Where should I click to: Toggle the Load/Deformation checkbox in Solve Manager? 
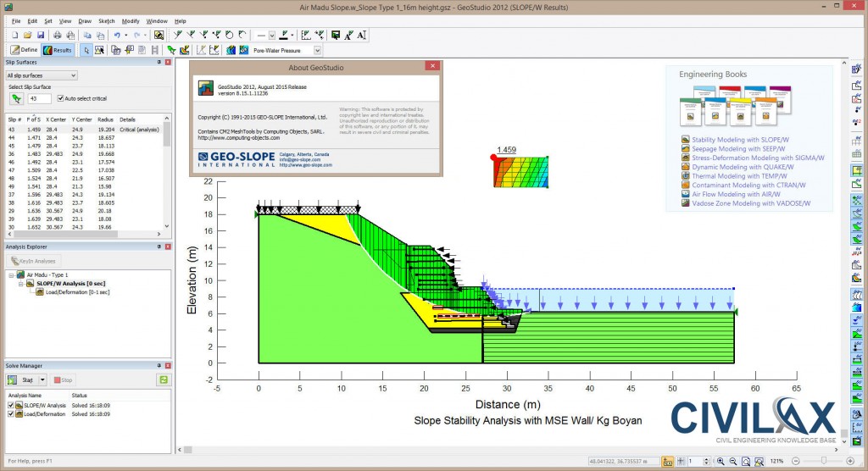click(x=10, y=414)
